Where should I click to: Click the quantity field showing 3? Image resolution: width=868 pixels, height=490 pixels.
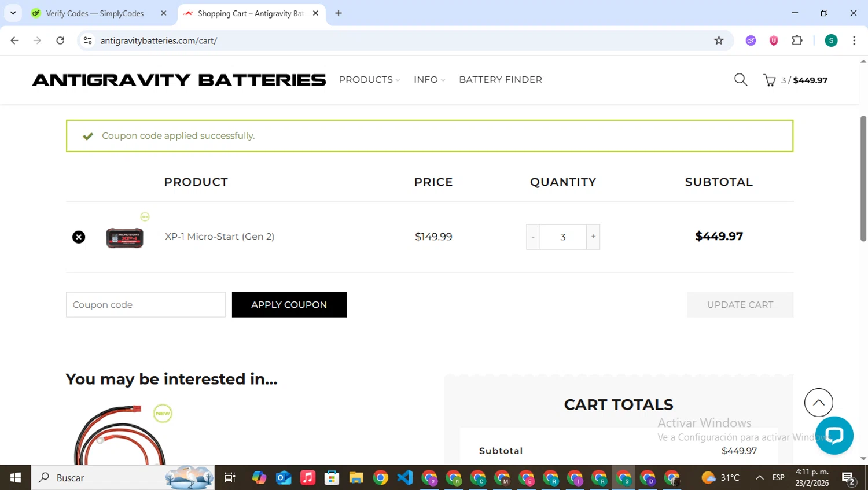coord(563,237)
